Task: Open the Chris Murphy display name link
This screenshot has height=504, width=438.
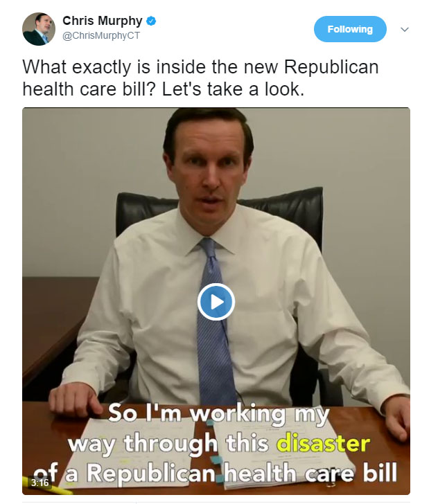Action: point(103,21)
